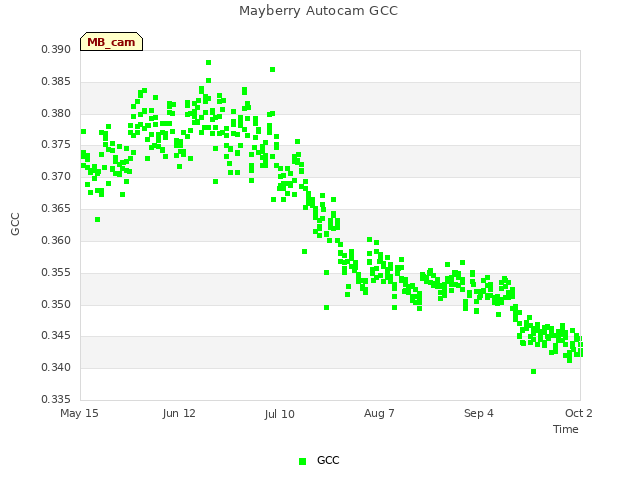Select the GCC legend label
Screen dimensions: 640x480
click(328, 460)
